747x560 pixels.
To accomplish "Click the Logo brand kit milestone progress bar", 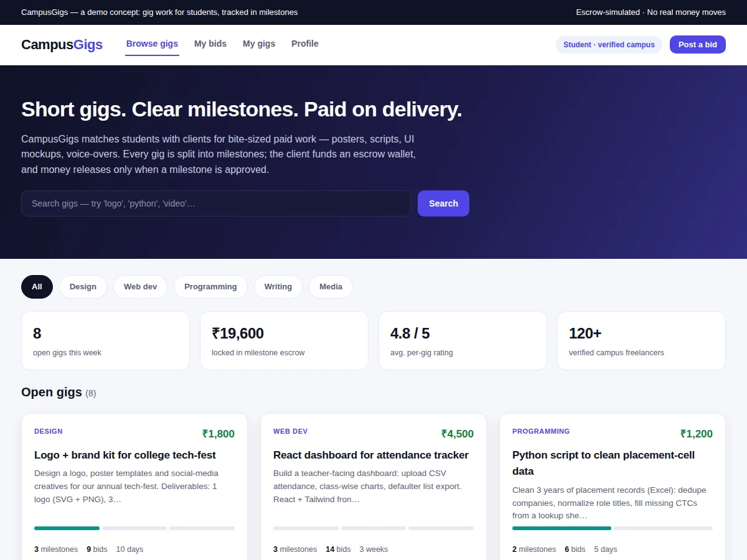I will click(134, 528).
